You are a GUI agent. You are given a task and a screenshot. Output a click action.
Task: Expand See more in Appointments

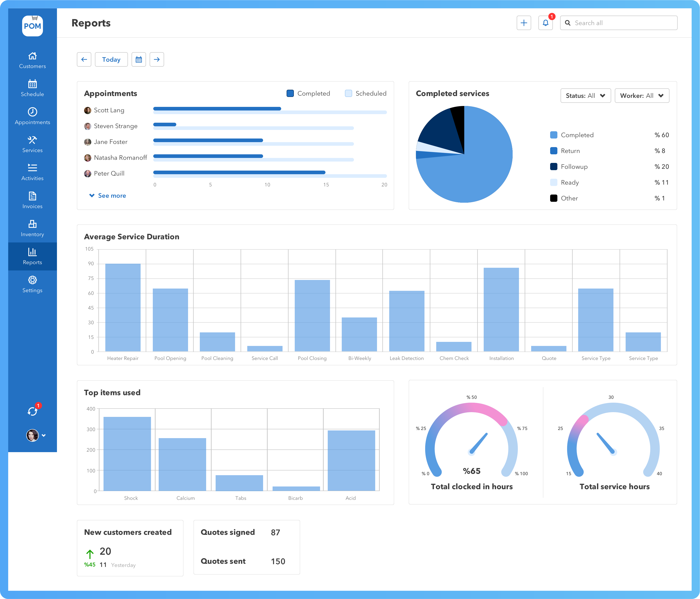click(x=107, y=195)
